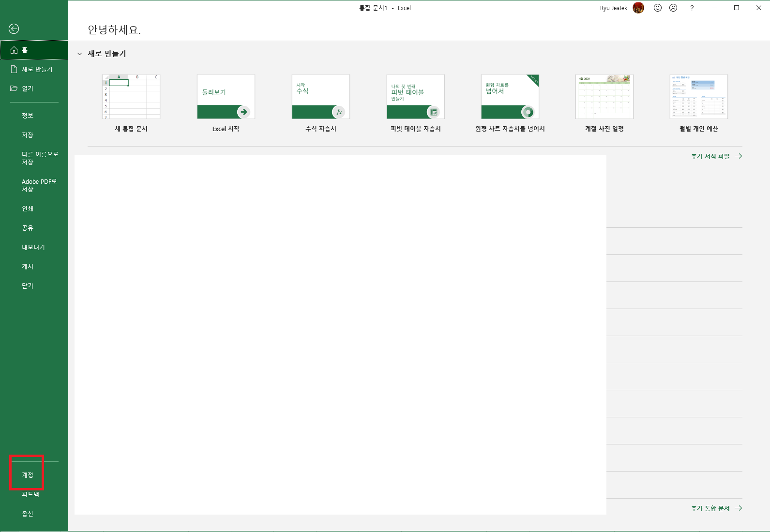Open the 홈 home menu item
770x532 pixels.
point(34,50)
